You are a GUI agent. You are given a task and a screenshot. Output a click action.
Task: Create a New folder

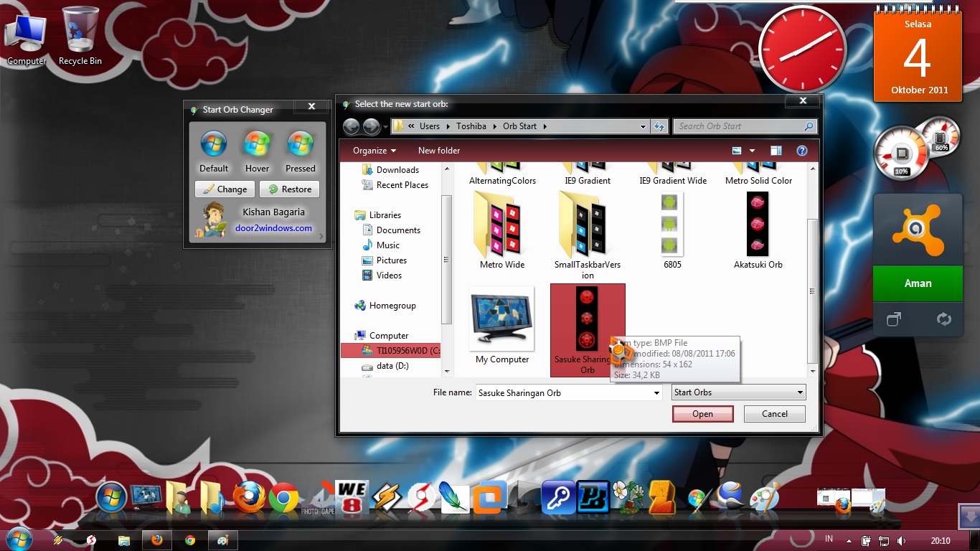(439, 151)
